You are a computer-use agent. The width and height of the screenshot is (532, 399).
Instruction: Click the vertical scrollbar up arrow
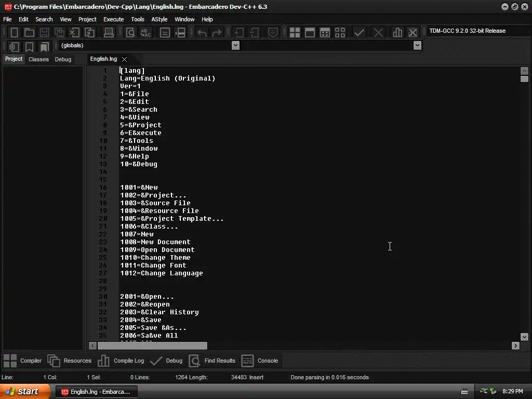pyautogui.click(x=524, y=71)
